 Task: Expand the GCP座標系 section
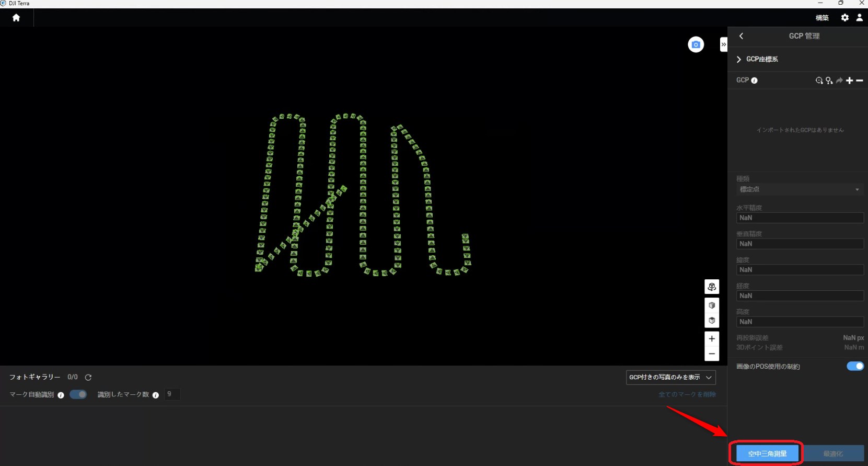(x=739, y=60)
